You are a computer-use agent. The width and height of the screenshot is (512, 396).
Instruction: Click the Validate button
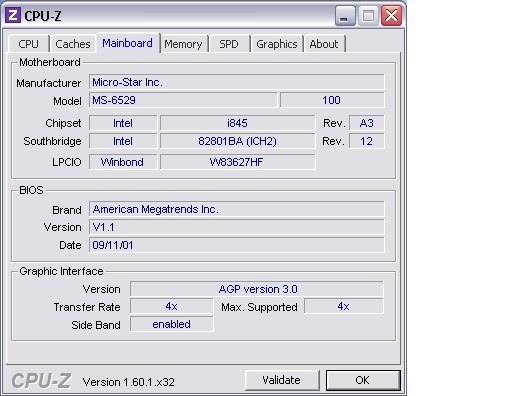(282, 380)
